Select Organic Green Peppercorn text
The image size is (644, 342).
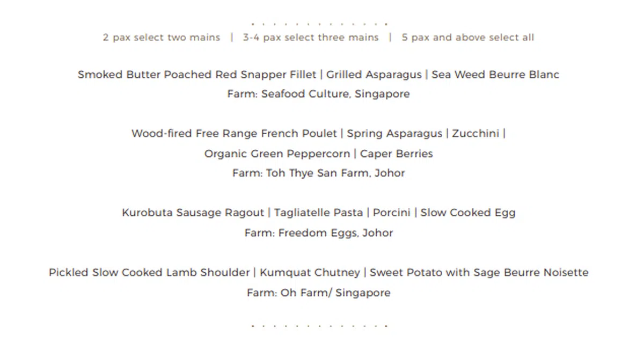coord(276,154)
